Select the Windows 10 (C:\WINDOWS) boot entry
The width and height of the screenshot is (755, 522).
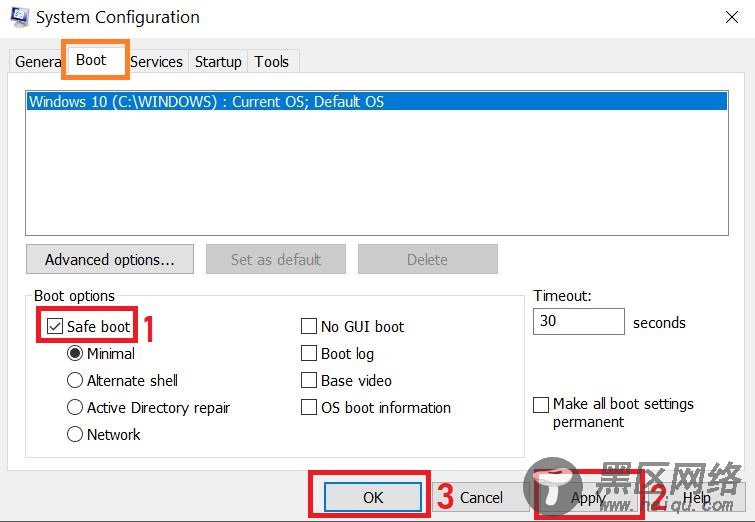377,102
